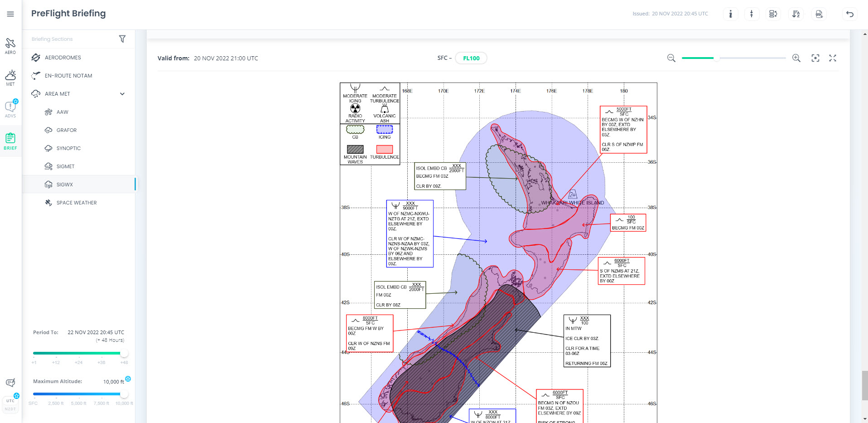Toggle the FL100 level pill
868x423 pixels.
click(471, 58)
